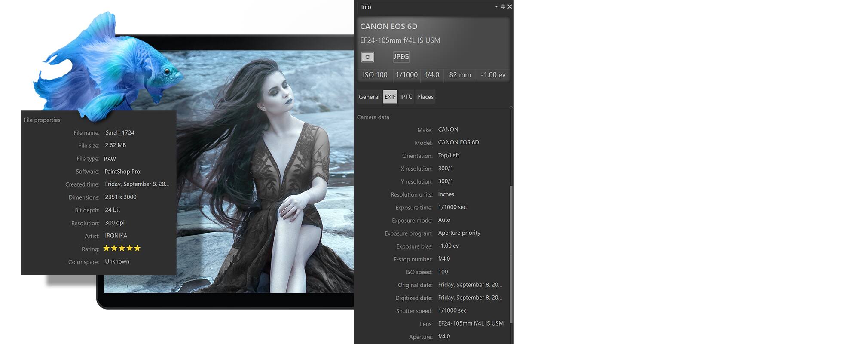
Task: Click the Exposure program value Aperture priority
Action: pyautogui.click(x=459, y=233)
